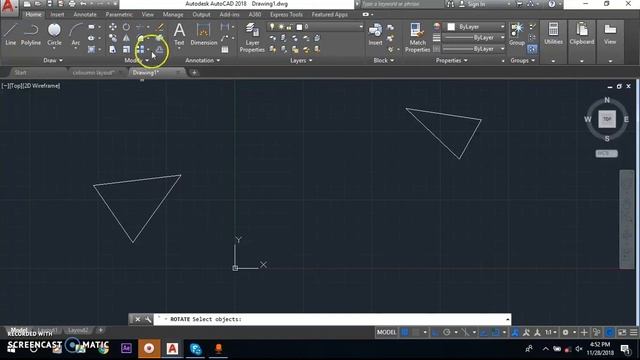Image resolution: width=640 pixels, height=360 pixels.
Task: Click the Hatch tool icon in Draw panel
Action: (91, 49)
